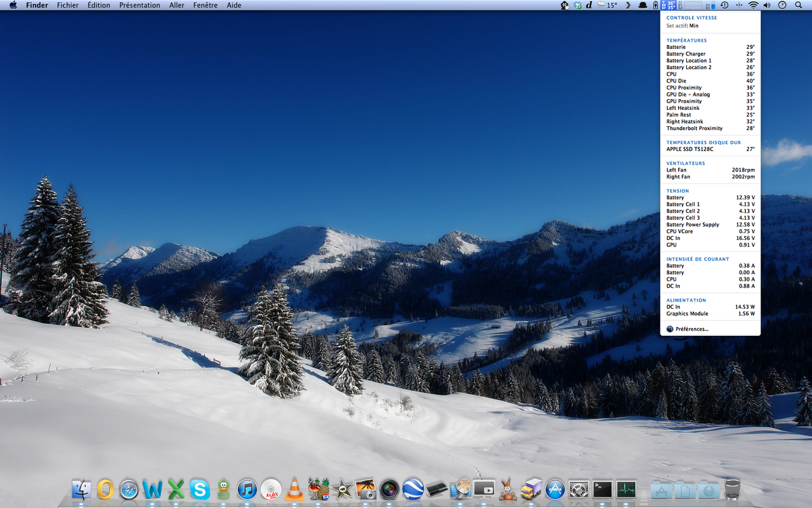The image size is (812, 508).
Task: Expand Downloads folder stack in Dock
Action: click(x=709, y=490)
